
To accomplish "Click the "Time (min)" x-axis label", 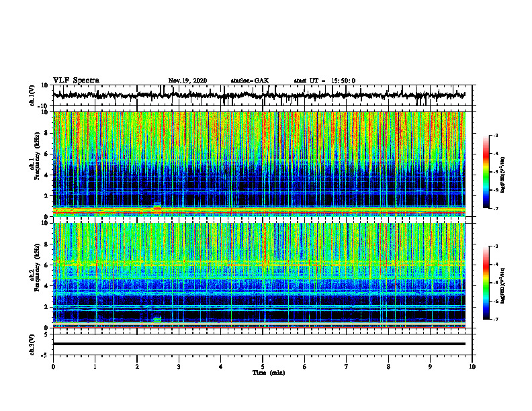I will coord(269,373).
